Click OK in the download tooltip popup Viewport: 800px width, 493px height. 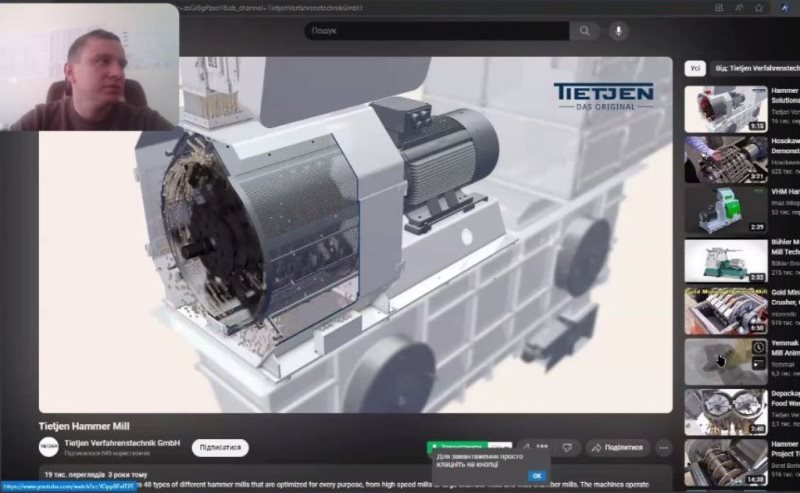[x=536, y=476]
